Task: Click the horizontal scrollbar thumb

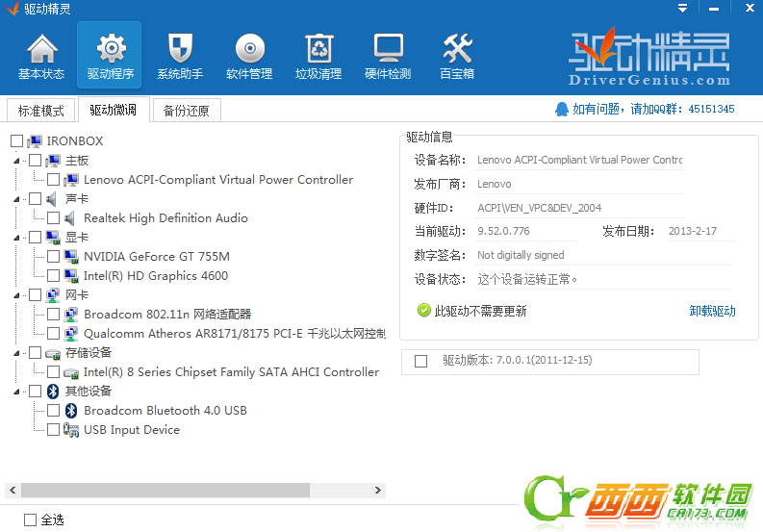Action: 165,490
